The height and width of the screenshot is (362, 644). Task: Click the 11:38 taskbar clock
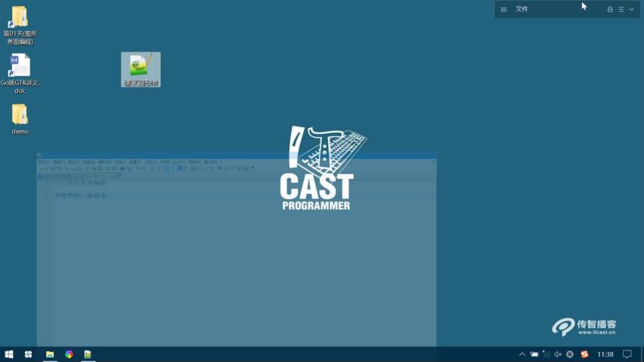click(x=605, y=354)
